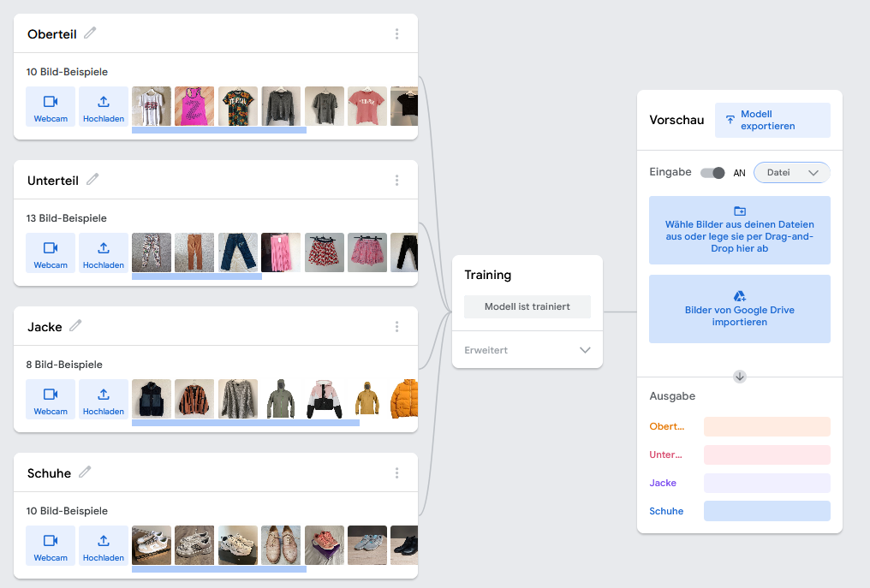Open the three-dot menu for Schuhe
870x588 pixels.
[396, 473]
